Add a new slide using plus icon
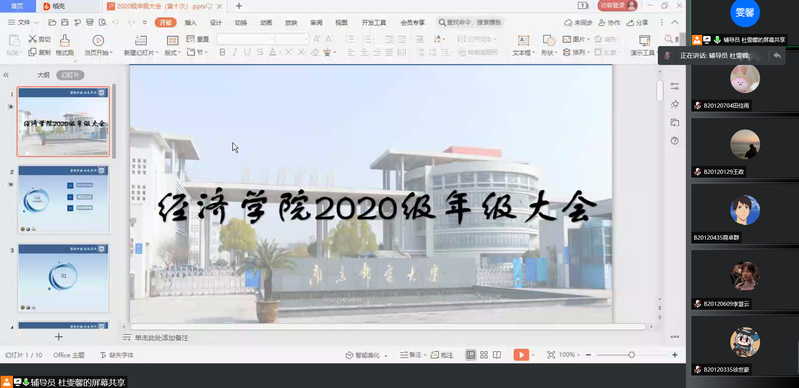Viewport: 799px width, 388px height. click(x=59, y=337)
